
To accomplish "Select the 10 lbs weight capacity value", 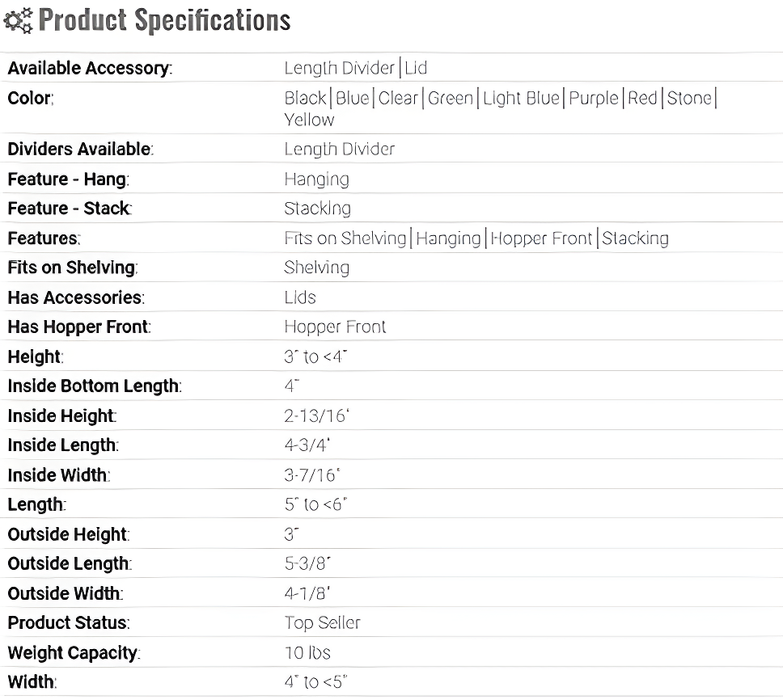I will [x=307, y=652].
